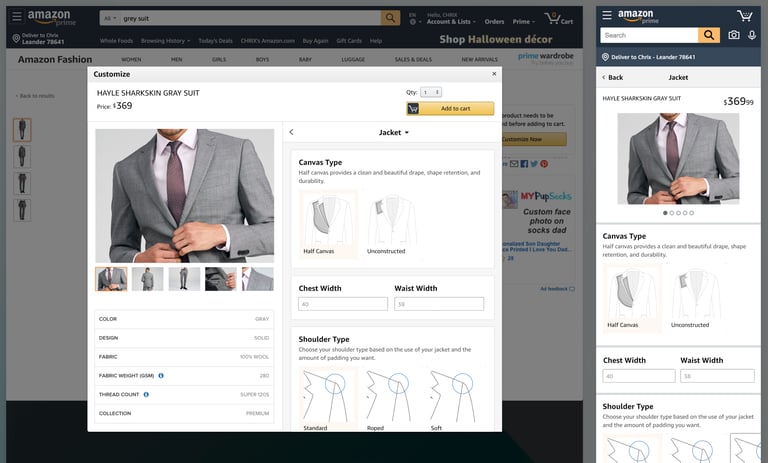Click the mobile Amazon Prime logo
Screen dimensions: 768x463
pyautogui.click(x=637, y=16)
